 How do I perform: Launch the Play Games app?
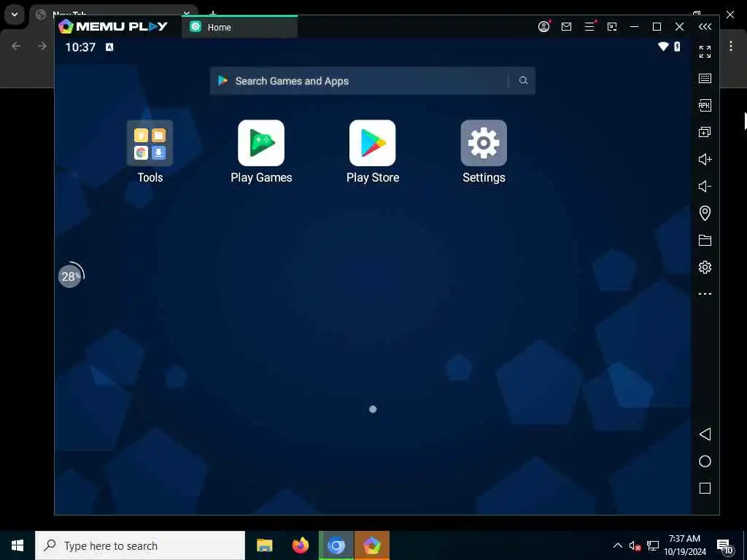coord(261,143)
